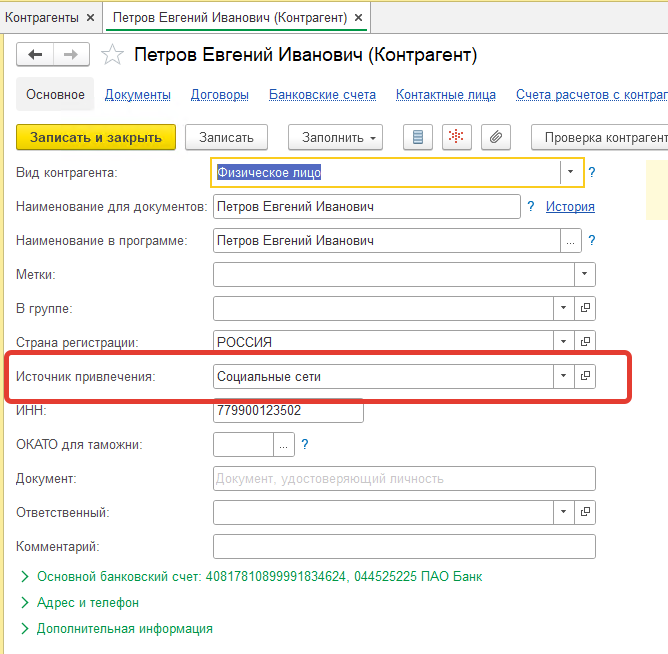Focus the Наименование для документов field
This screenshot has height=654, width=668.
pyautogui.click(x=367, y=207)
